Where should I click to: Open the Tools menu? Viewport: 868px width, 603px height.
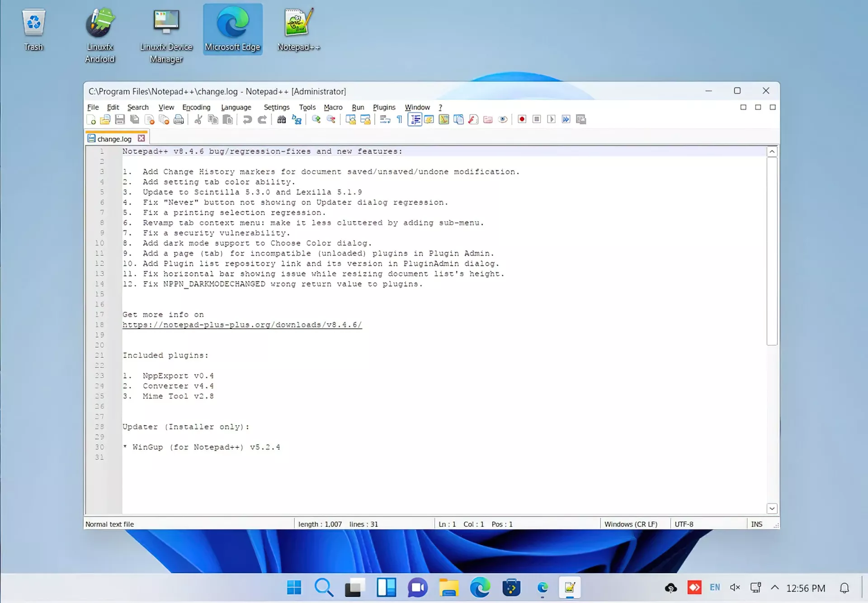(x=307, y=107)
